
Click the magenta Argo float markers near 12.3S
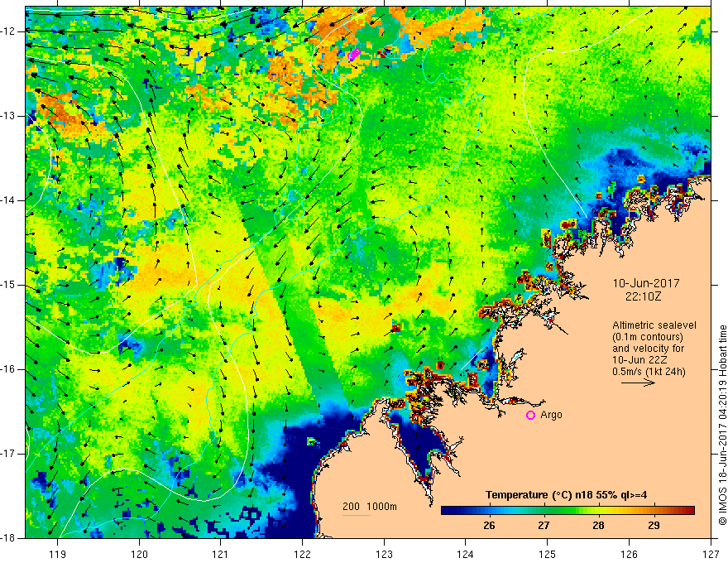click(x=354, y=54)
